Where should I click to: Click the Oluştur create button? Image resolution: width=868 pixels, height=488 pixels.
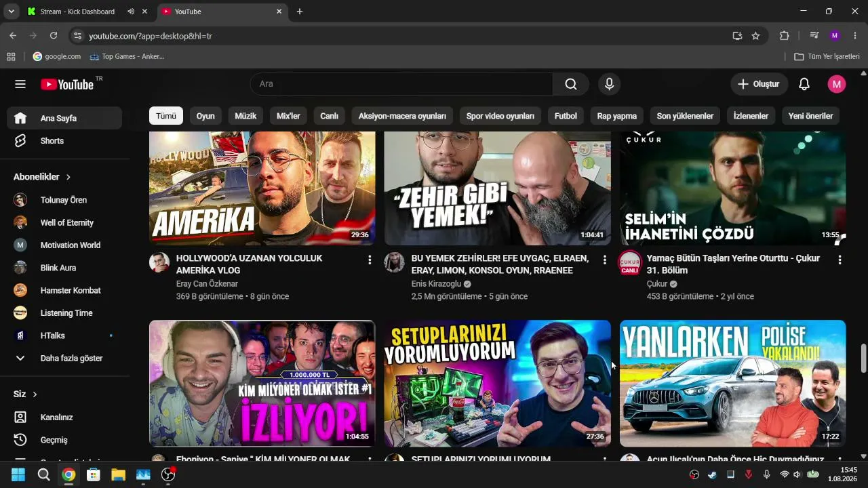(759, 84)
